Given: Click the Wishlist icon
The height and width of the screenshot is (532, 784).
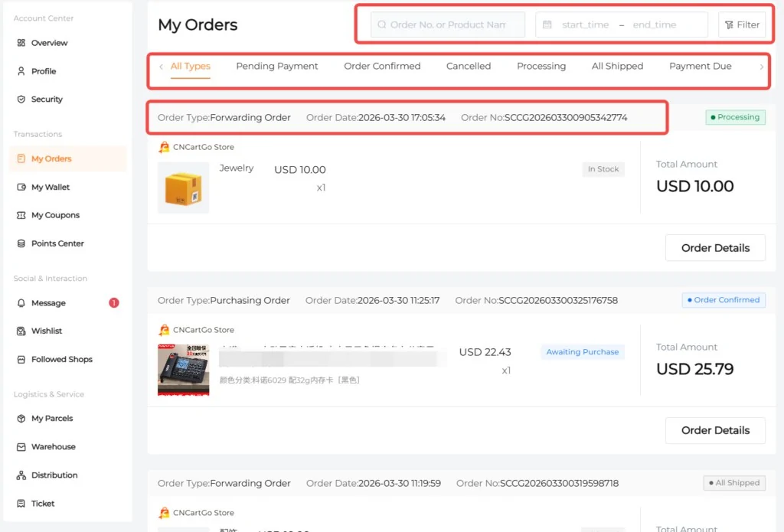Looking at the screenshot, I should click(21, 331).
